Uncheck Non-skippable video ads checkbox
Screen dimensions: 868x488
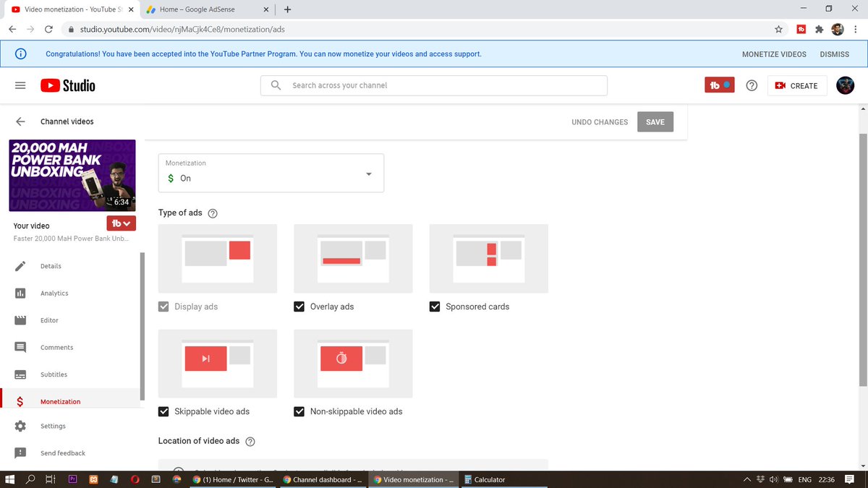click(x=299, y=411)
